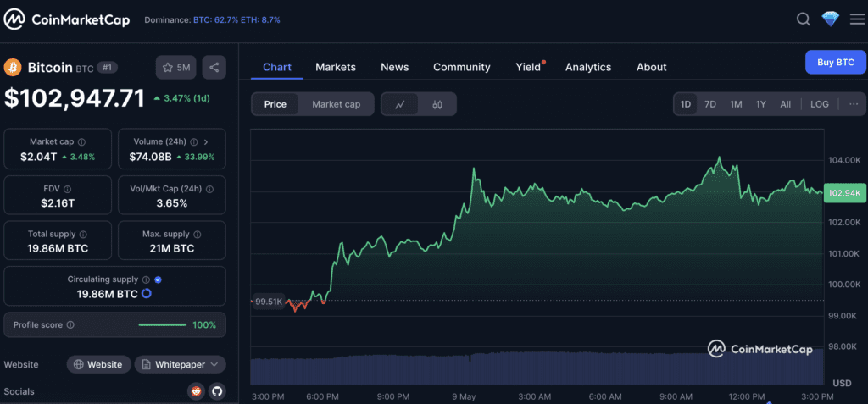Viewport: 868px width, 404px height.
Task: Click Circulating supply info icon
Action: click(146, 279)
